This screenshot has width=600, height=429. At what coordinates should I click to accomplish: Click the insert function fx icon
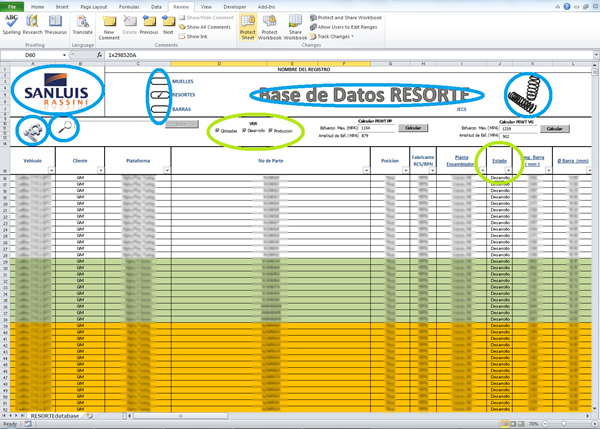(x=99, y=55)
